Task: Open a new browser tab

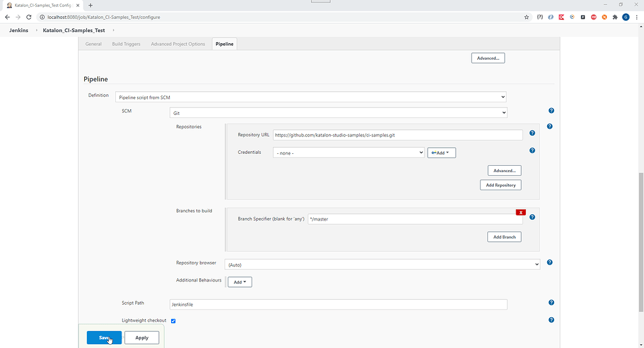Action: (x=91, y=5)
